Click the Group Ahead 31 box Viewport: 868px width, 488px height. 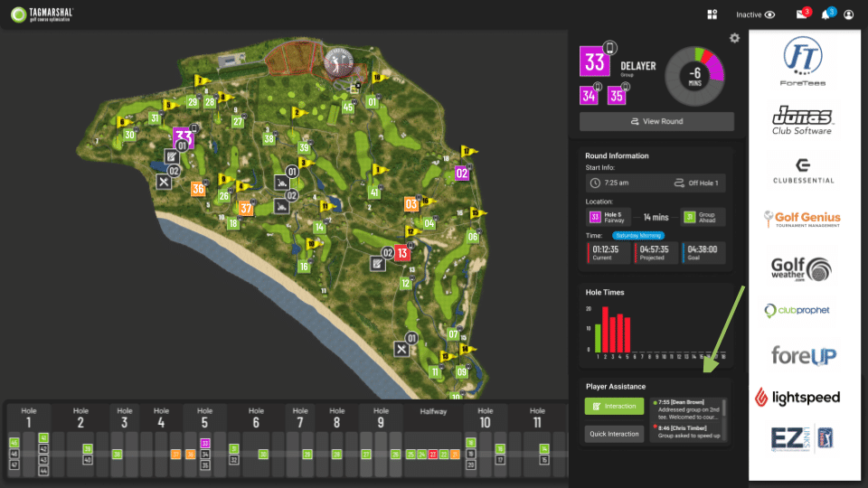pos(703,218)
